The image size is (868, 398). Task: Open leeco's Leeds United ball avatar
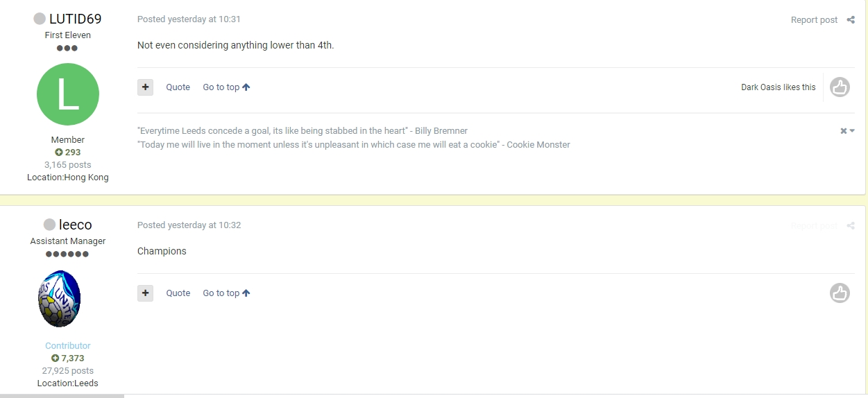(x=60, y=299)
